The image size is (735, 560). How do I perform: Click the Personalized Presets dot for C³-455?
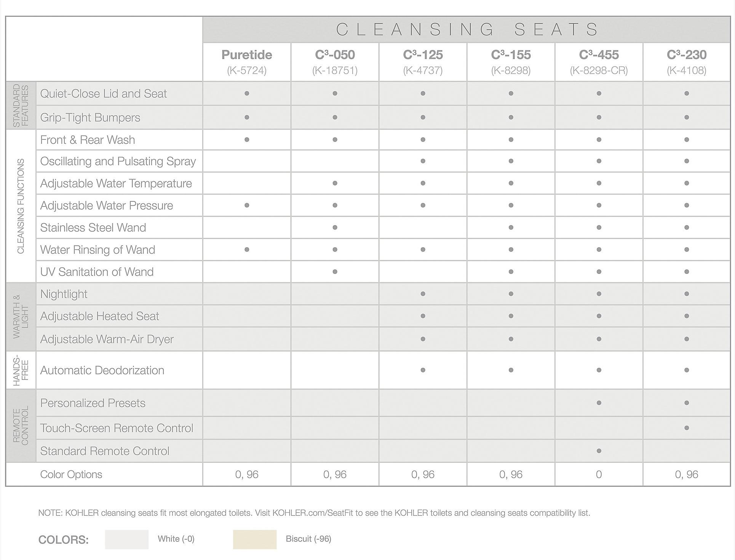click(x=599, y=403)
